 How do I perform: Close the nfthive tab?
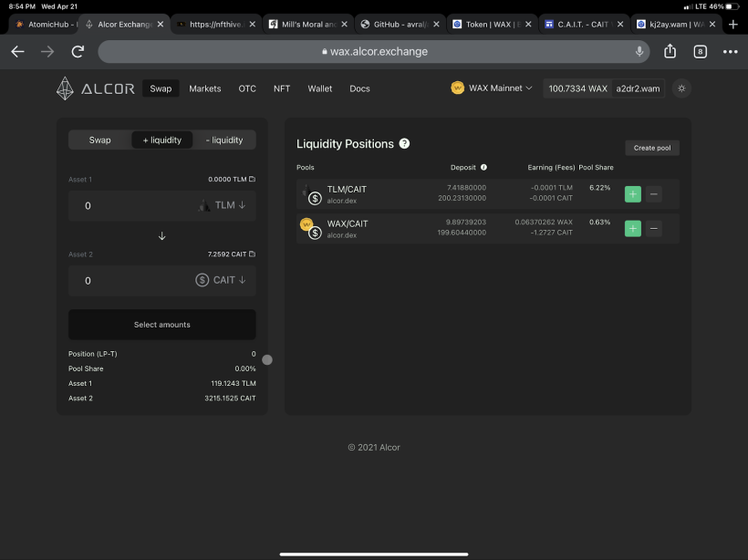tap(253, 24)
